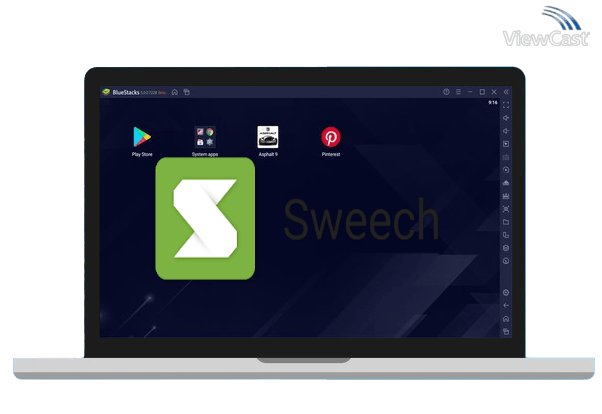Minimize the BlueStacks window
The image size is (602, 414).
coord(470,92)
